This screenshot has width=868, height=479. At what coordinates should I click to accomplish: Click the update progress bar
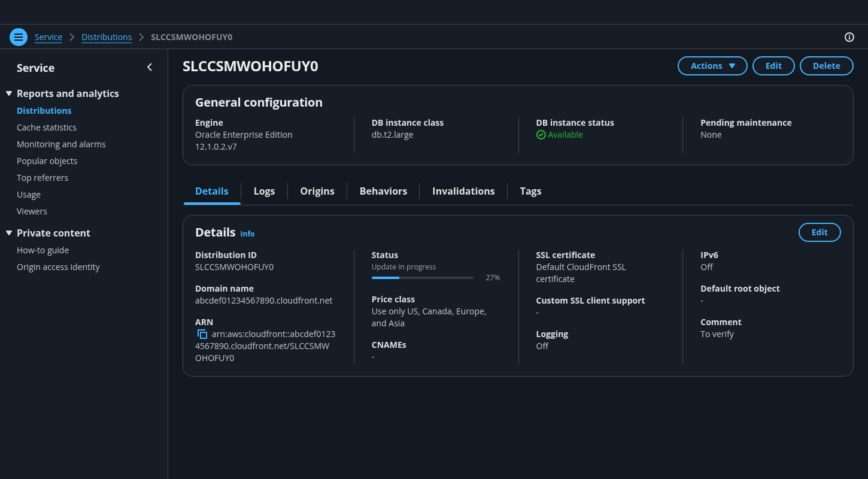tap(422, 278)
